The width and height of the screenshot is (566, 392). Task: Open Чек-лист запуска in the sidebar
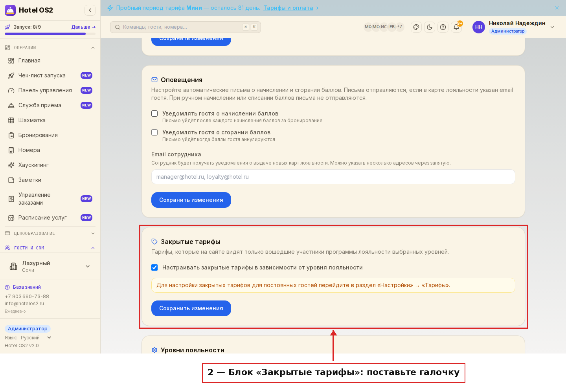pyautogui.click(x=50, y=75)
